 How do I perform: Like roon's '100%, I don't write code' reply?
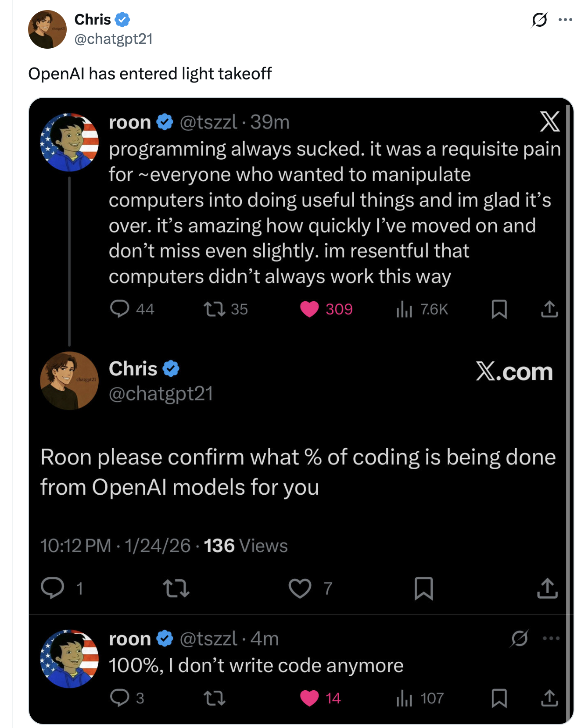309,698
